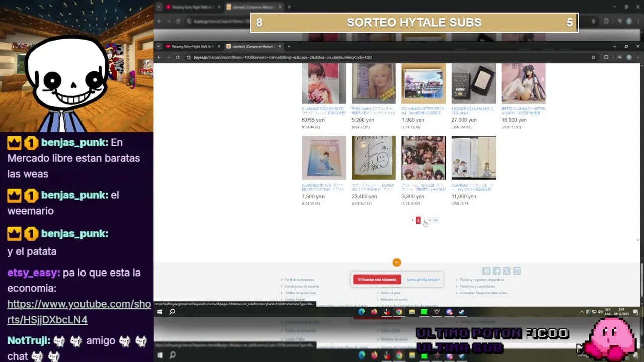Open Buyee blog social icon in footer

(x=486, y=271)
